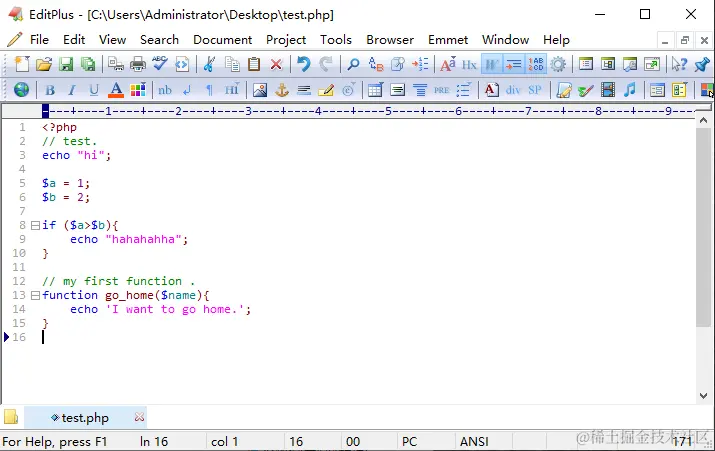Print the document using the printer icon
Screen dimensions: 715x451
(138, 64)
